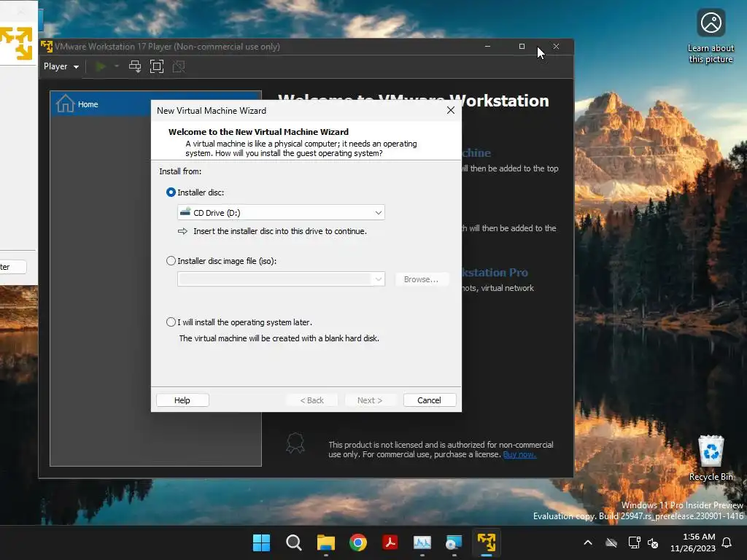Click the Next button in wizard
The height and width of the screenshot is (560, 747).
click(x=370, y=400)
